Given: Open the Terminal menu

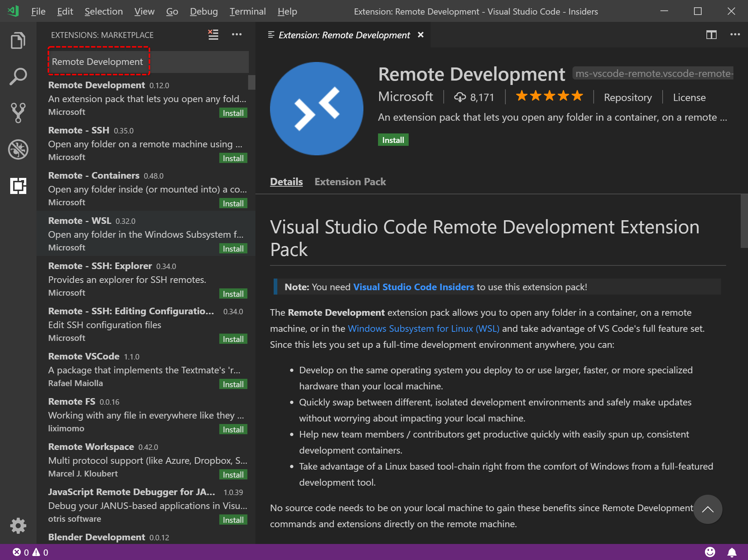Looking at the screenshot, I should 247,11.
